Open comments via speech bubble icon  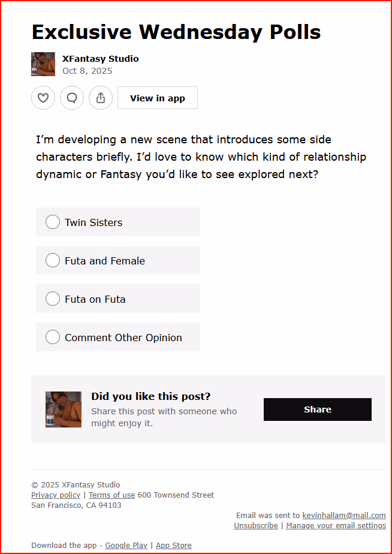72,98
